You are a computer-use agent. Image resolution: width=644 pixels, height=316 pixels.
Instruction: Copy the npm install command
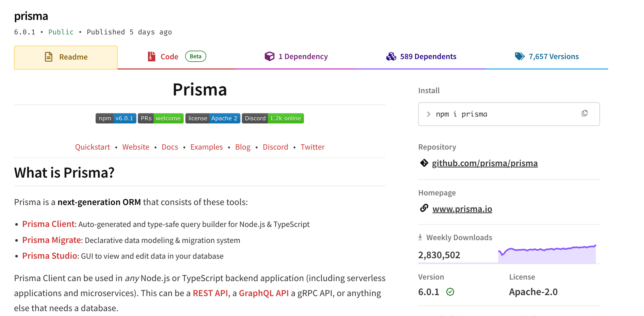click(x=585, y=113)
